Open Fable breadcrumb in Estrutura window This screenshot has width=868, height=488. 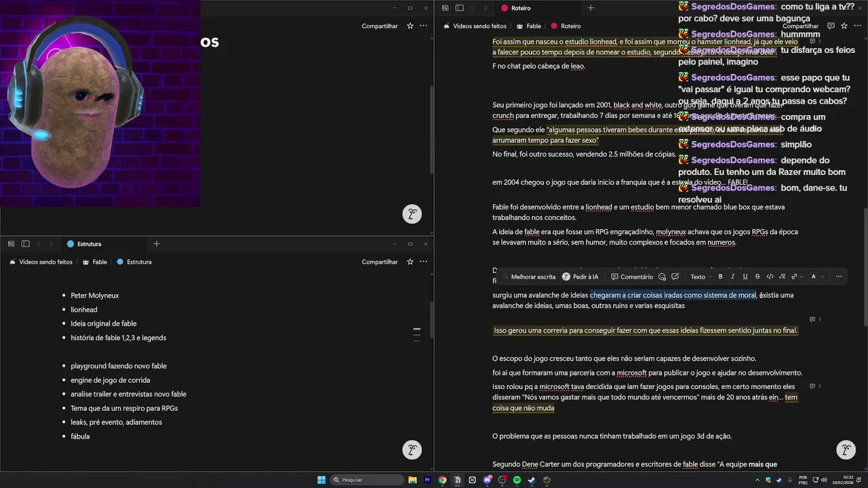pos(94,262)
